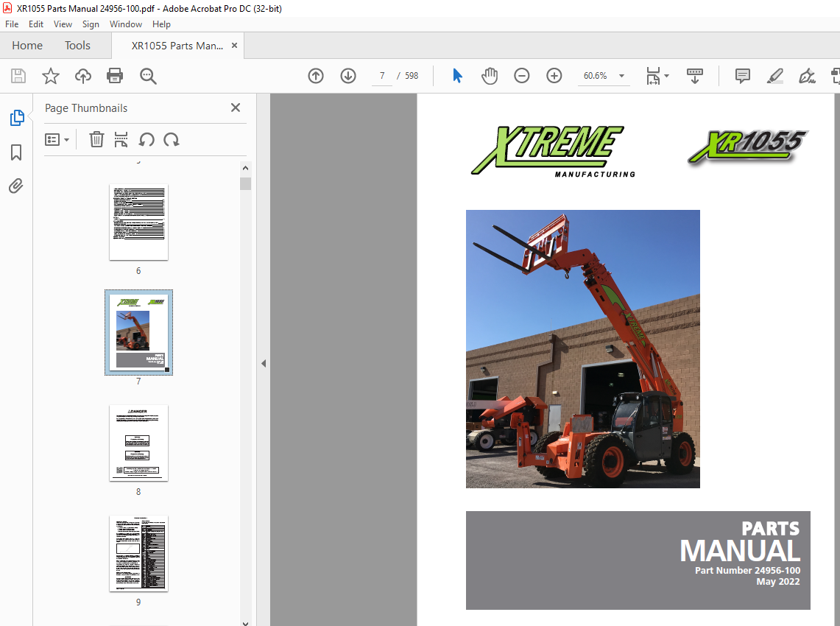
Task: Delete selected pages with the trash icon
Action: pyautogui.click(x=96, y=139)
